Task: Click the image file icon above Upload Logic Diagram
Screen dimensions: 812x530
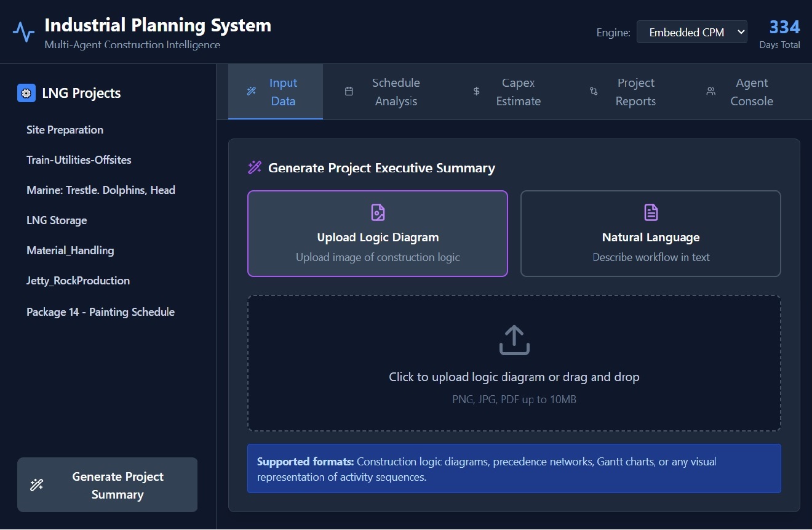Action: tap(378, 212)
